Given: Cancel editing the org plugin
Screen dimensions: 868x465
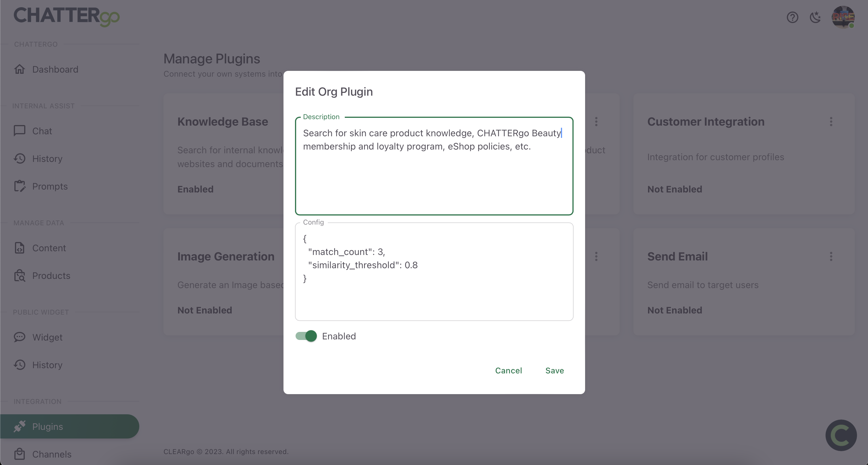Looking at the screenshot, I should (509, 371).
